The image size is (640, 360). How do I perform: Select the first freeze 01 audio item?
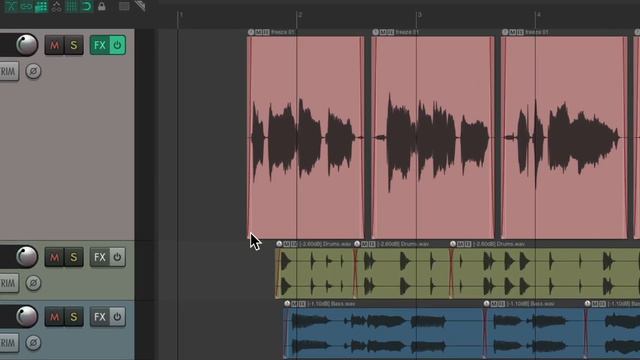coord(305,137)
